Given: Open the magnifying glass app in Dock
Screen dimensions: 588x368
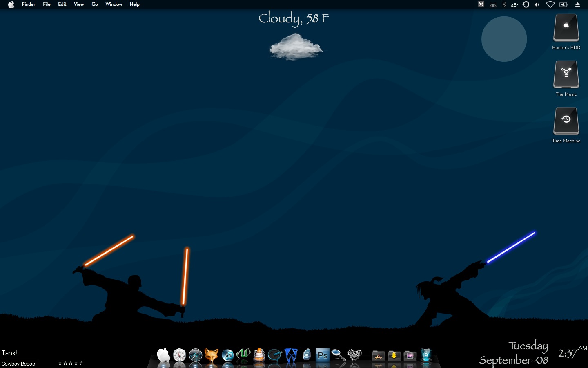Looking at the screenshot, I should [x=339, y=355].
